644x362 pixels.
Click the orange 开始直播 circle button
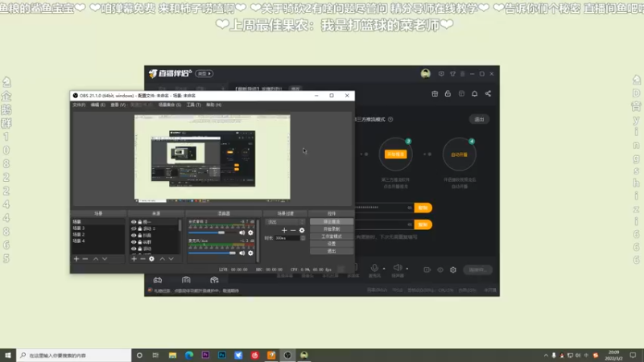[395, 154]
